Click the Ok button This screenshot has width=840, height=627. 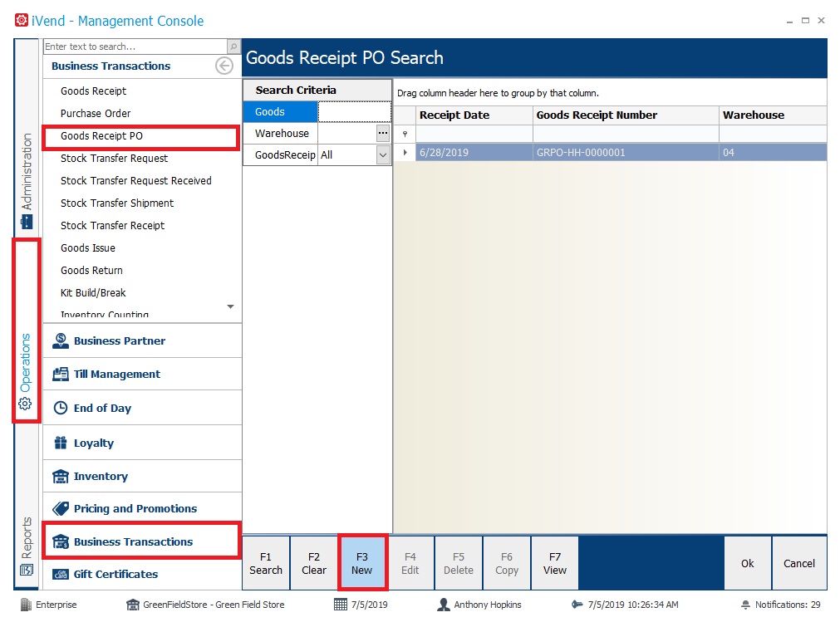747,563
